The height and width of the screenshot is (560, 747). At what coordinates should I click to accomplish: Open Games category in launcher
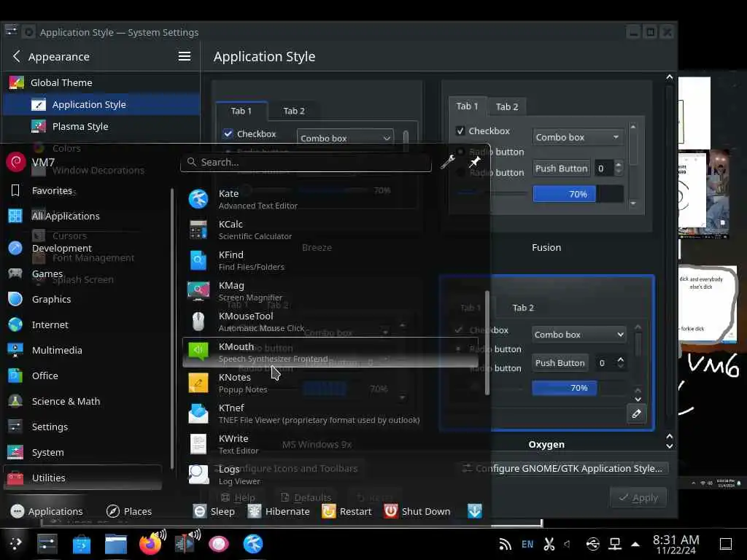[x=83, y=274]
